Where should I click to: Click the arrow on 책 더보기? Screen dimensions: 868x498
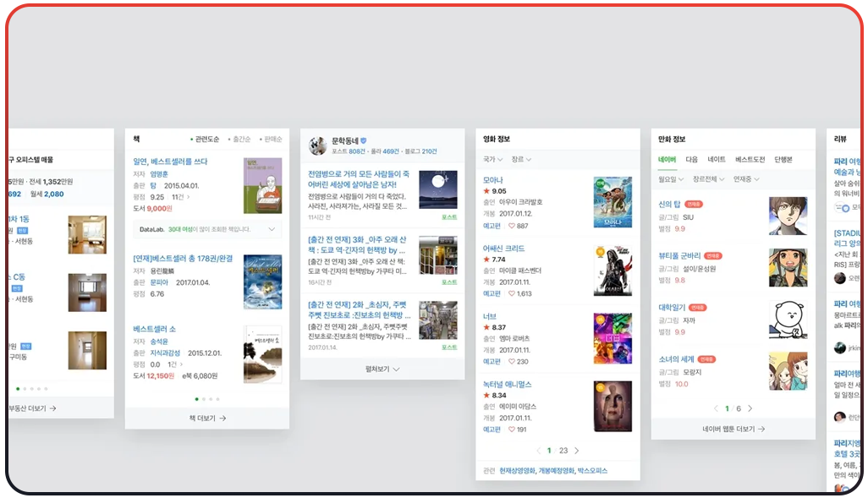pyautogui.click(x=223, y=418)
